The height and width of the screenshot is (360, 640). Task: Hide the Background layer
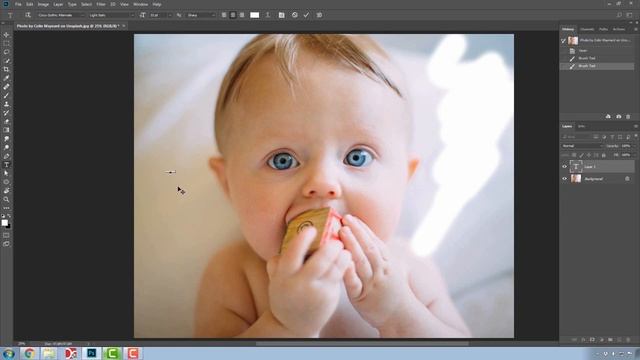pyautogui.click(x=564, y=179)
